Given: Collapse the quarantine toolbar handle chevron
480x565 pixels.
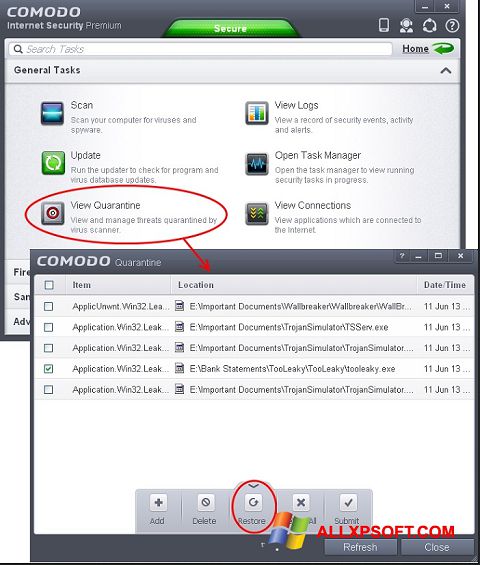Looking at the screenshot, I should click(254, 486).
